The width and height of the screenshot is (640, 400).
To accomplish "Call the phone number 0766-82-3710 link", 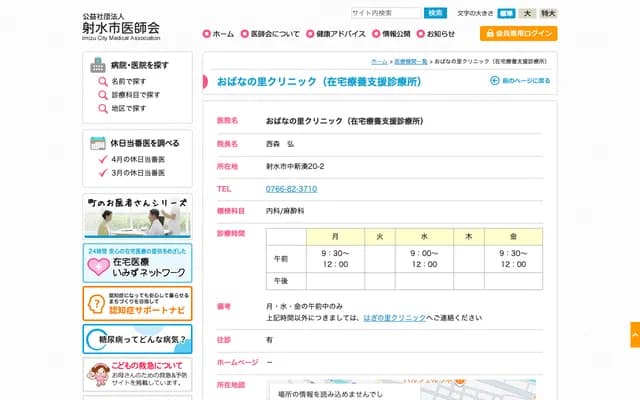I will click(291, 188).
